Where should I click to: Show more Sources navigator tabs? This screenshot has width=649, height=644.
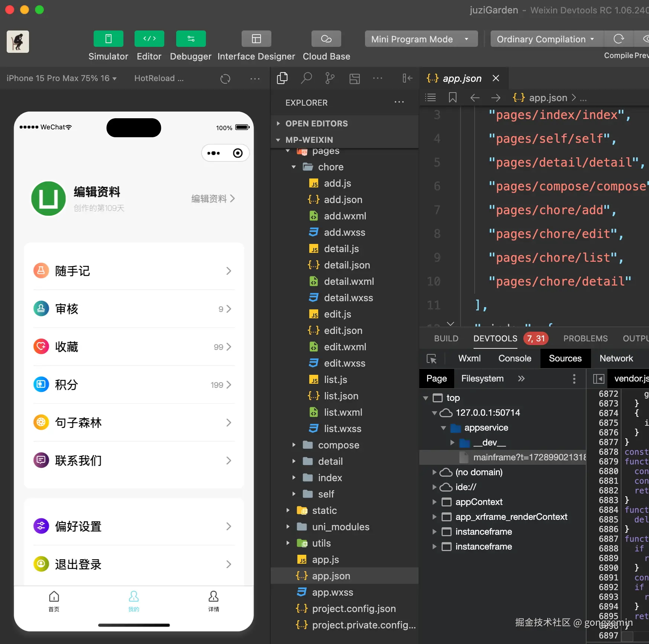tap(522, 379)
